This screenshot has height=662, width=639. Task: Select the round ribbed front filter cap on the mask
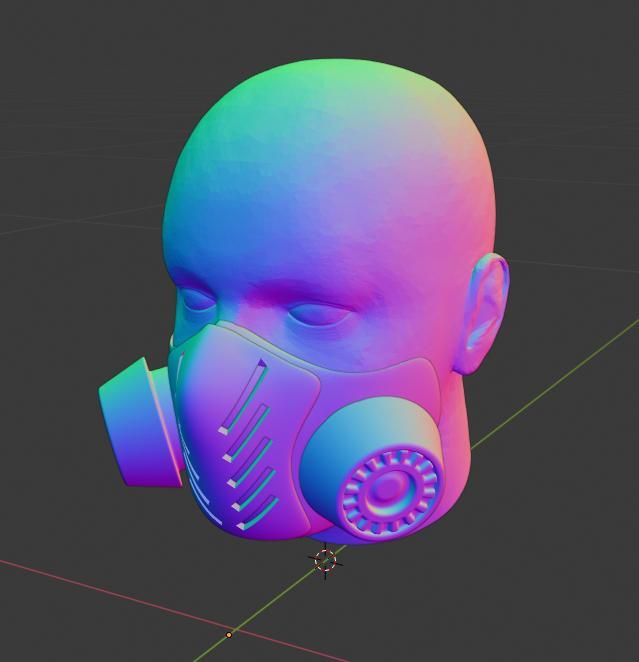pyautogui.click(x=391, y=491)
